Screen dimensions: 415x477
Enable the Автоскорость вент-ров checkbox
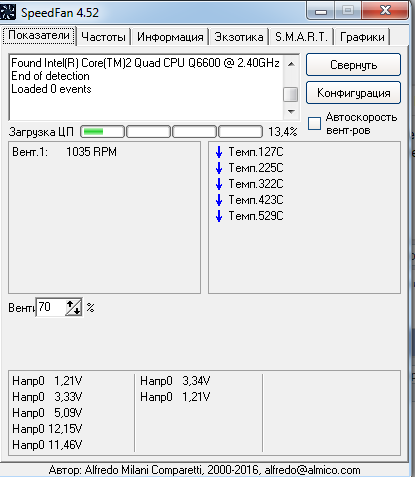(x=314, y=123)
